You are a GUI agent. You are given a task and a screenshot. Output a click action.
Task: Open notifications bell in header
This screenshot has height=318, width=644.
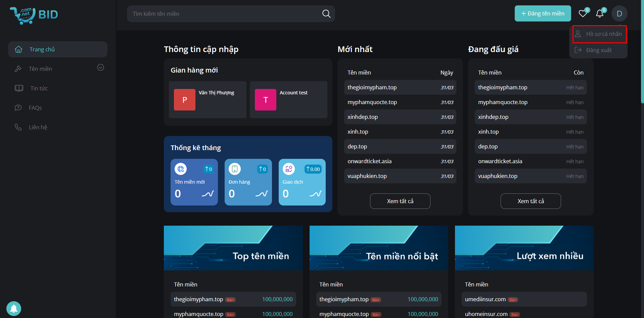(600, 13)
